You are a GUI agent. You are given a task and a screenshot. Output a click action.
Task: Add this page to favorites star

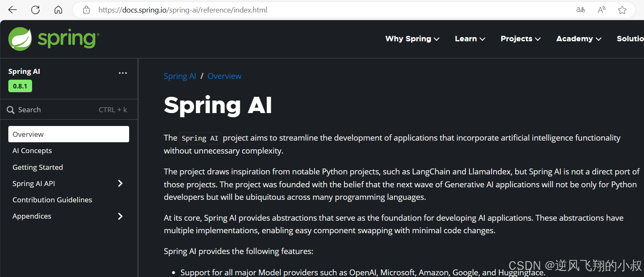(622, 10)
